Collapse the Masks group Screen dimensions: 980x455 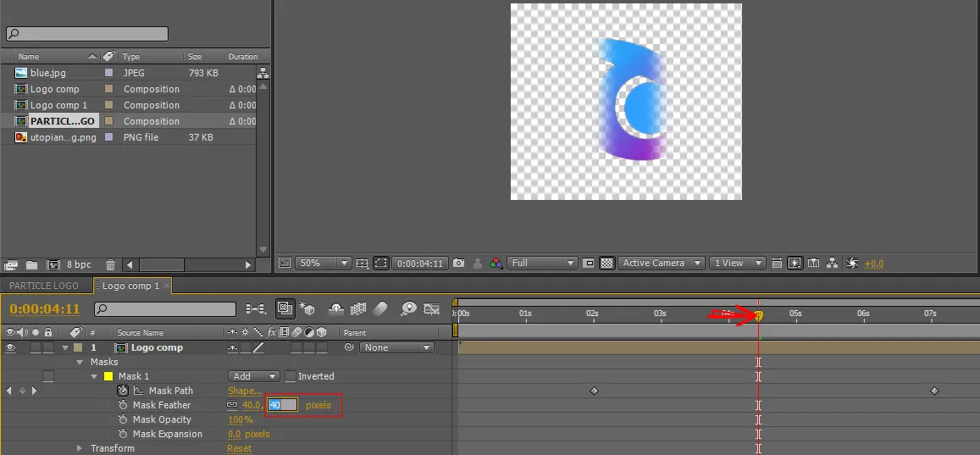(x=80, y=362)
